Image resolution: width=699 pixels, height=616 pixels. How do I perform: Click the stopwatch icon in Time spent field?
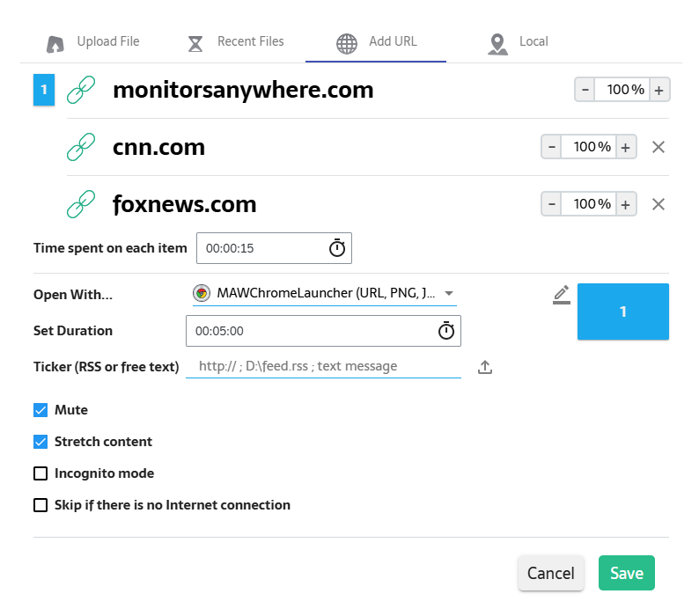(x=337, y=248)
